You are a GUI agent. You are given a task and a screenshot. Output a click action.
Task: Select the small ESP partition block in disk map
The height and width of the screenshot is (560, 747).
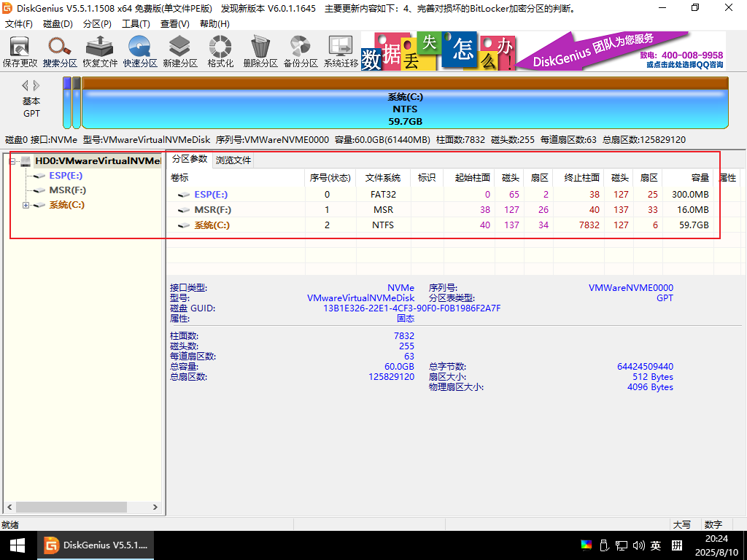67,104
